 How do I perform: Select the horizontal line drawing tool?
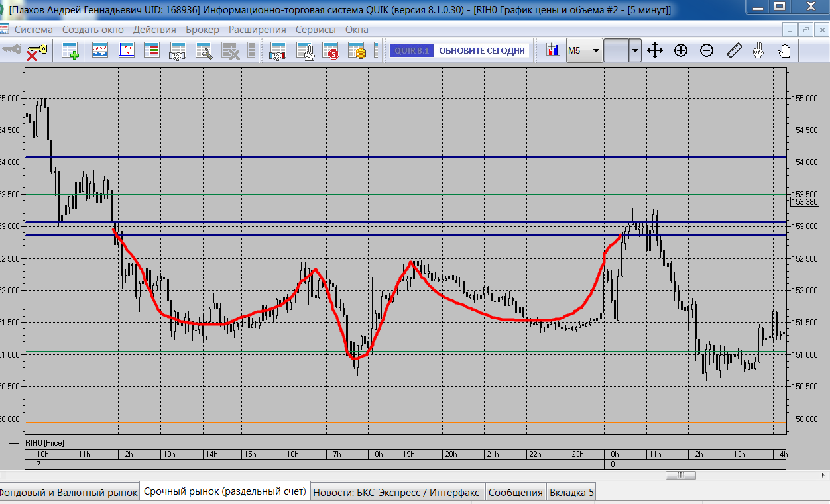[x=816, y=50]
